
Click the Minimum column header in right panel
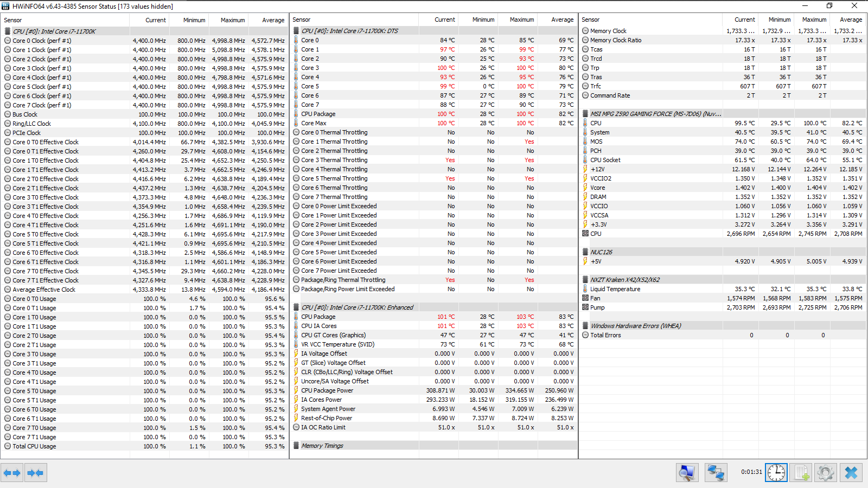776,20
